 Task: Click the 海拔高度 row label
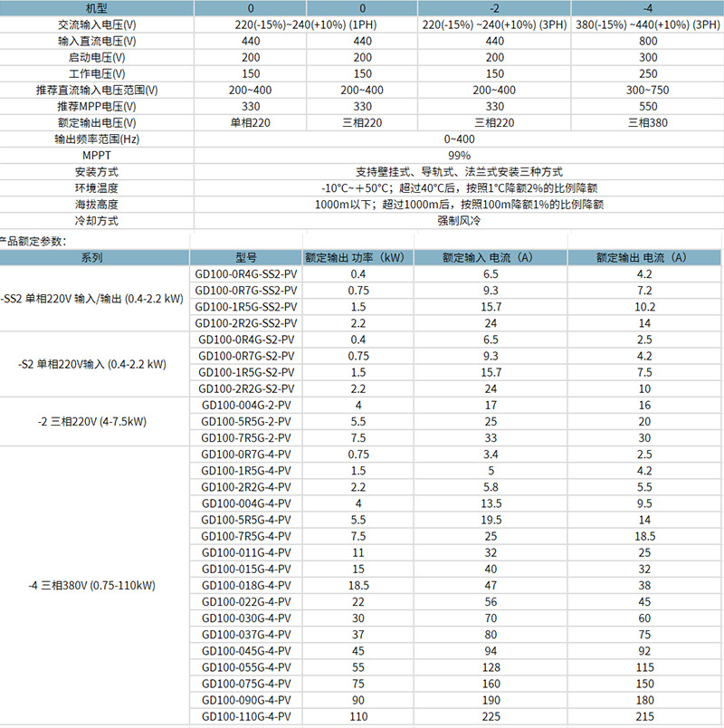[97, 205]
